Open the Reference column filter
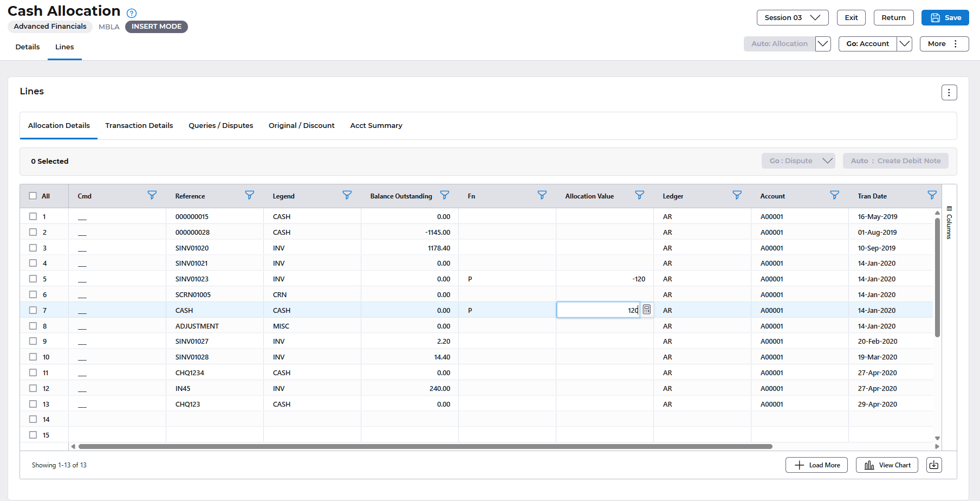 pos(249,195)
